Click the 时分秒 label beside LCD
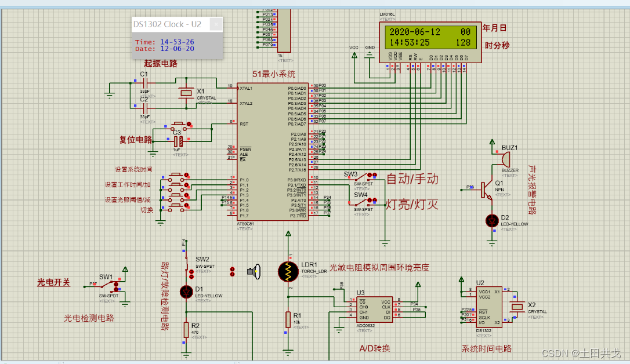The width and height of the screenshot is (630, 364). click(x=497, y=45)
